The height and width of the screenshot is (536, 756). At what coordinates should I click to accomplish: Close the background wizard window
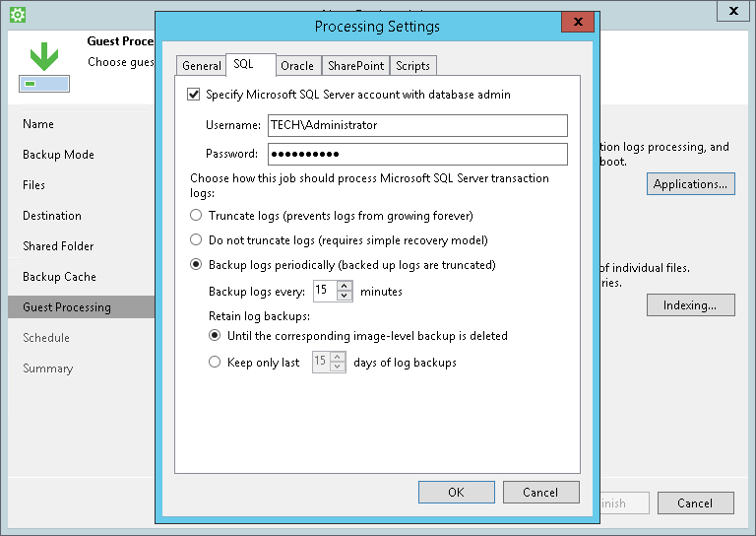[x=733, y=11]
